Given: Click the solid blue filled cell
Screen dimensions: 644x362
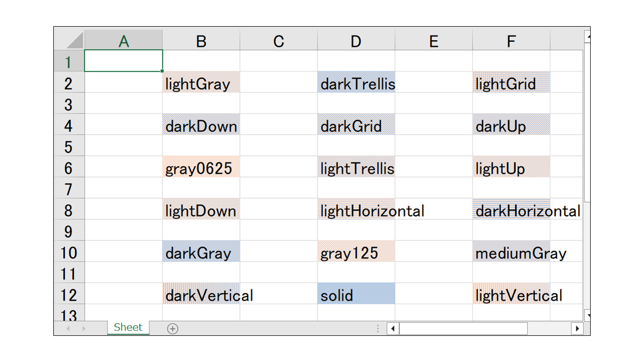Looking at the screenshot, I should (x=356, y=294).
